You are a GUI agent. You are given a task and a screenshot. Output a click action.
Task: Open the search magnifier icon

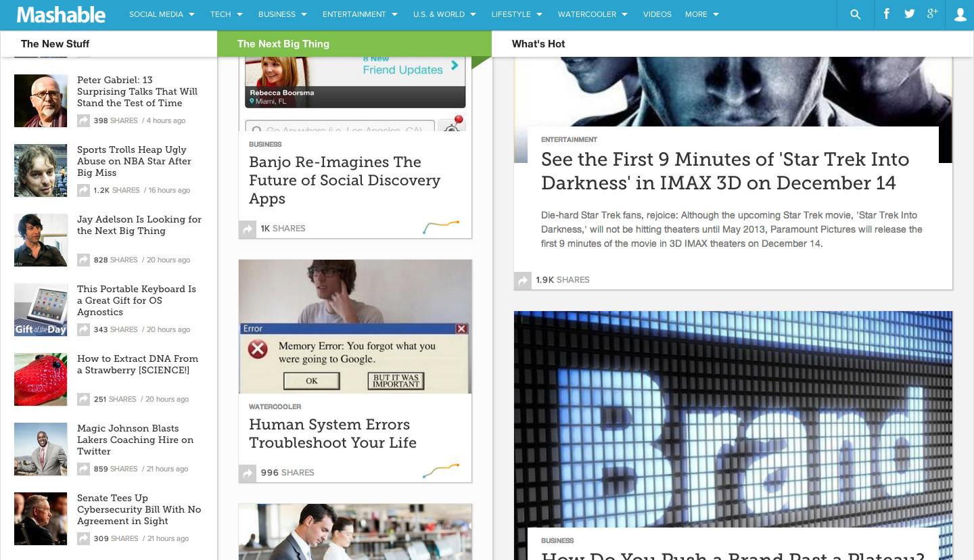pos(855,14)
